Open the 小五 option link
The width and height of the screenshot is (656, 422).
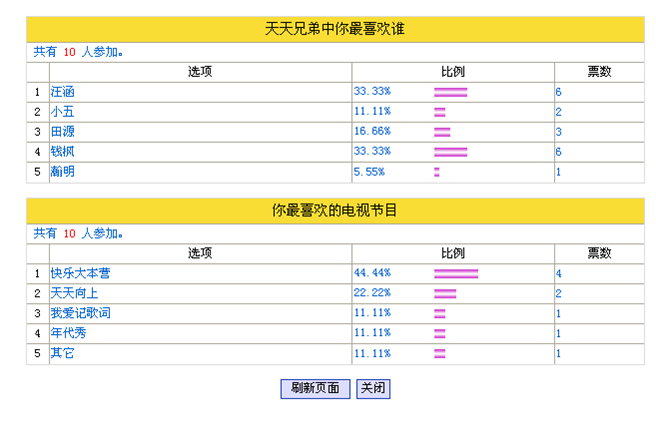(62, 112)
